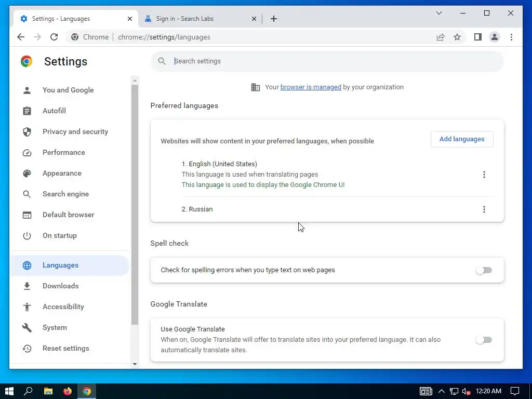Screen dimensions: 532x399
Task: Bookmark this tab with the star
Action: pos(457,37)
